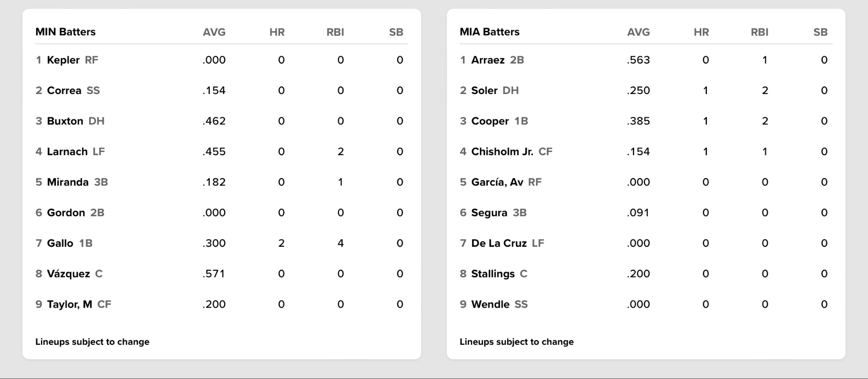This screenshot has height=379, width=868.
Task: Open Kepler's player page in MIN lineup
Action: [63, 60]
